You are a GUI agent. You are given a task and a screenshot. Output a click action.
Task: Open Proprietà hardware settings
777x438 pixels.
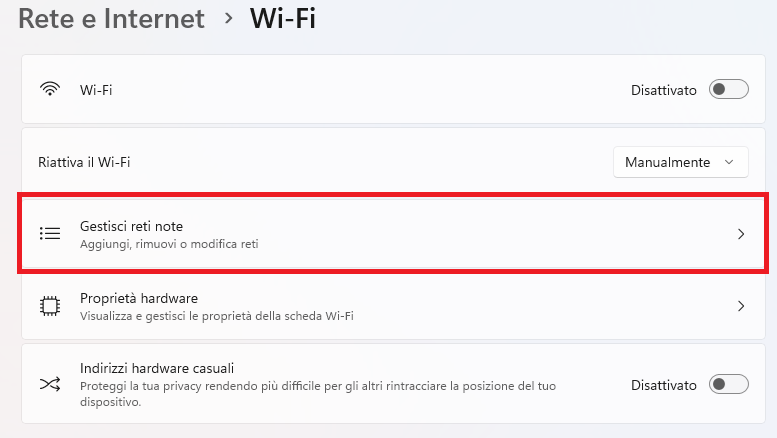[393, 306]
